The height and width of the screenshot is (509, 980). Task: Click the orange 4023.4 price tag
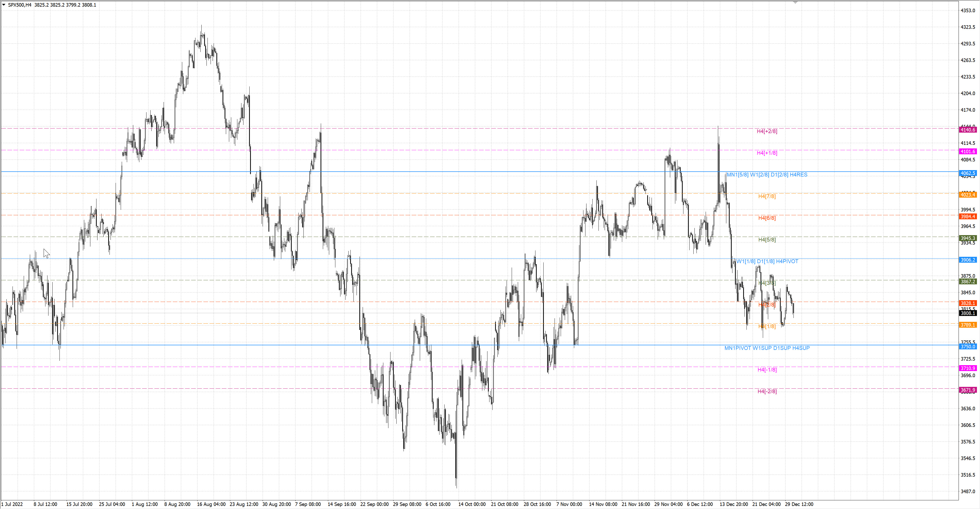[968, 195]
